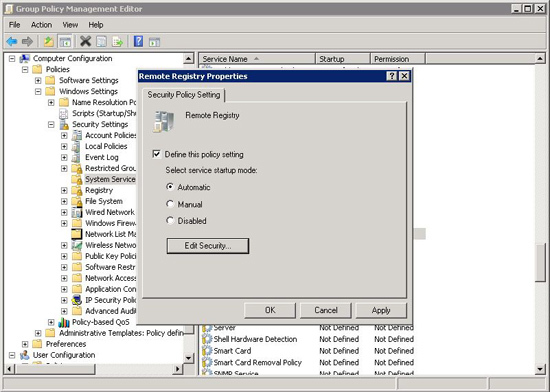Open the View menu

(x=70, y=25)
